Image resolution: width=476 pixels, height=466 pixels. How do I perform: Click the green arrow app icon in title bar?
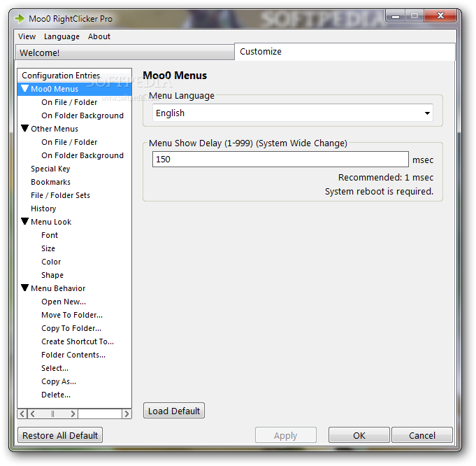click(x=20, y=19)
